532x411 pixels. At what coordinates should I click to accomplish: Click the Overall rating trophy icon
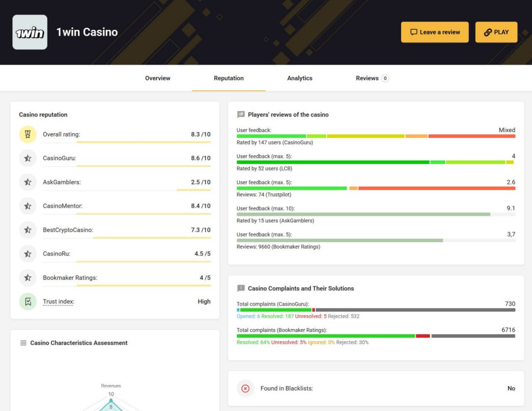28,134
